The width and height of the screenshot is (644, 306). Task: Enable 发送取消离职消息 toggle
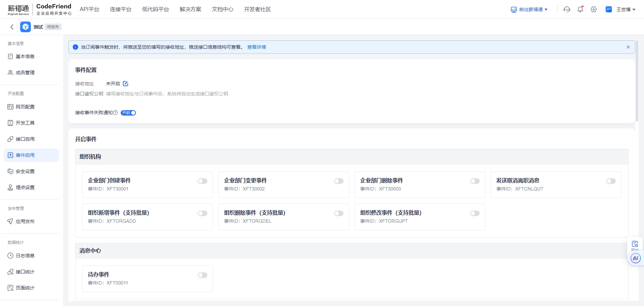coord(611,181)
